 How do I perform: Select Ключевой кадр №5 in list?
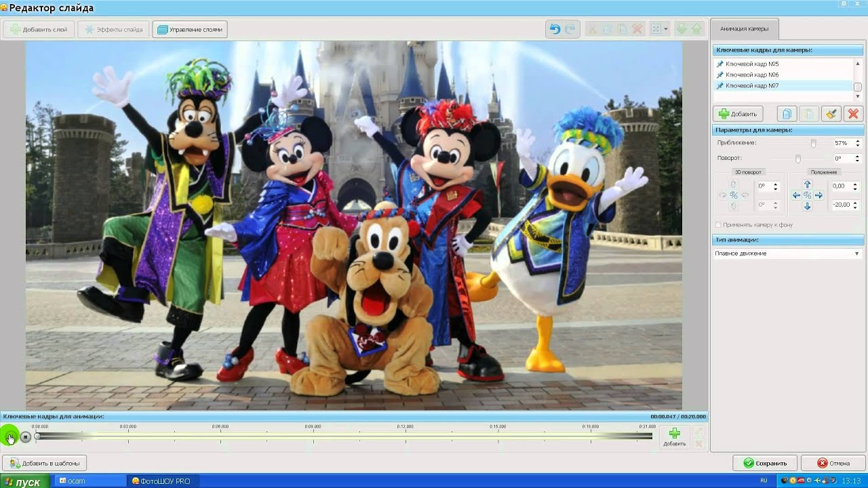coord(783,64)
